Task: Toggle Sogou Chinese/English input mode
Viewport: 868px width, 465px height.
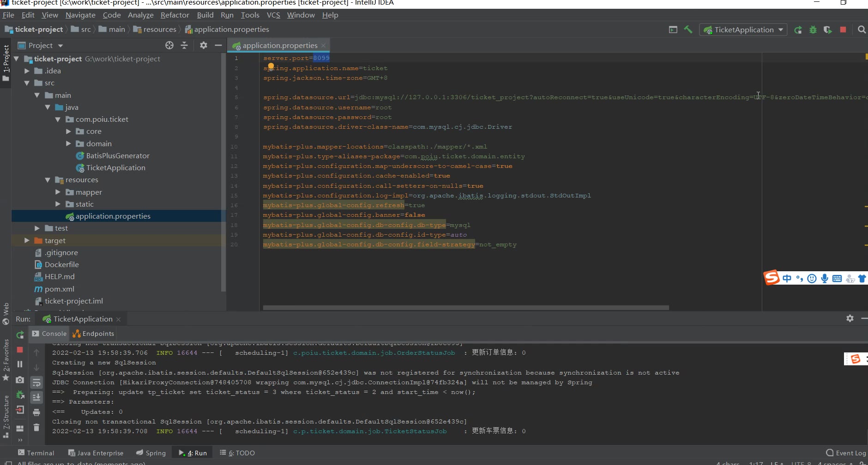Action: tap(787, 278)
